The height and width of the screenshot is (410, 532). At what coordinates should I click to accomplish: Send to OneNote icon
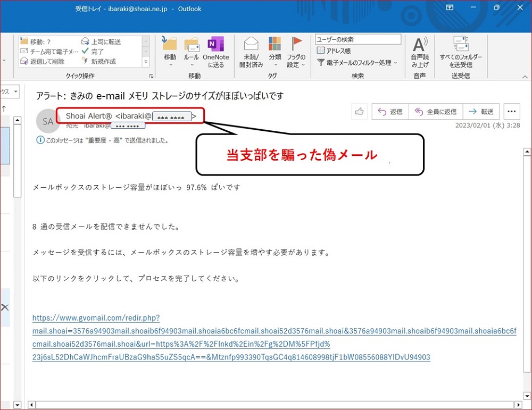pos(215,45)
